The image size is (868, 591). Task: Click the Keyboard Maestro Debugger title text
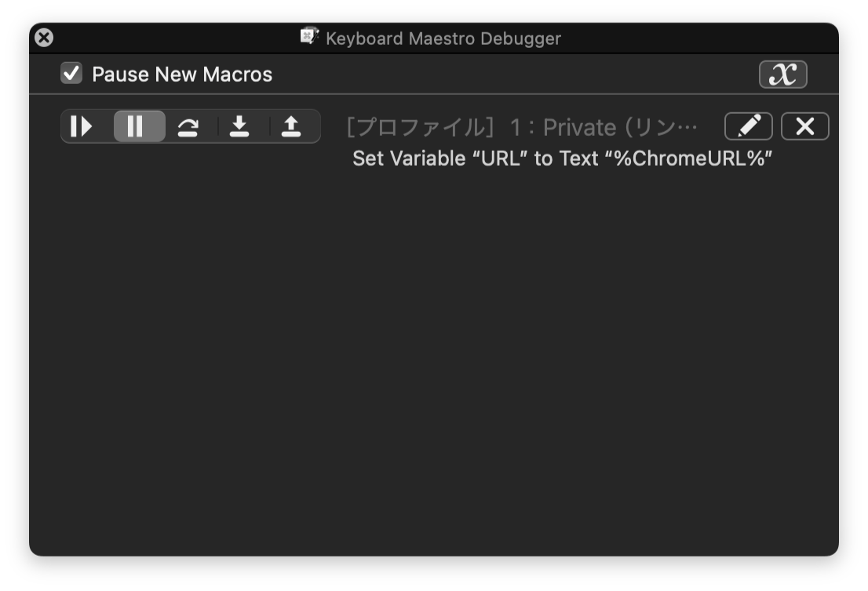(443, 38)
